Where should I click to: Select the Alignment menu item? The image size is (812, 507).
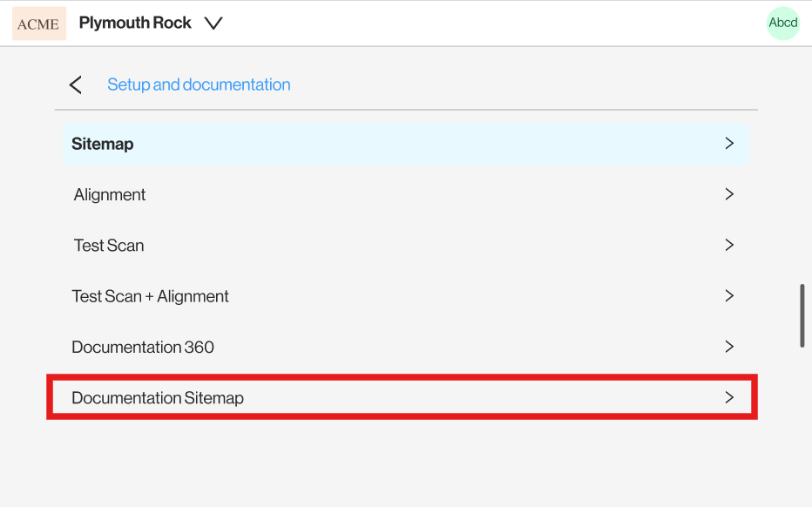pyautogui.click(x=407, y=194)
